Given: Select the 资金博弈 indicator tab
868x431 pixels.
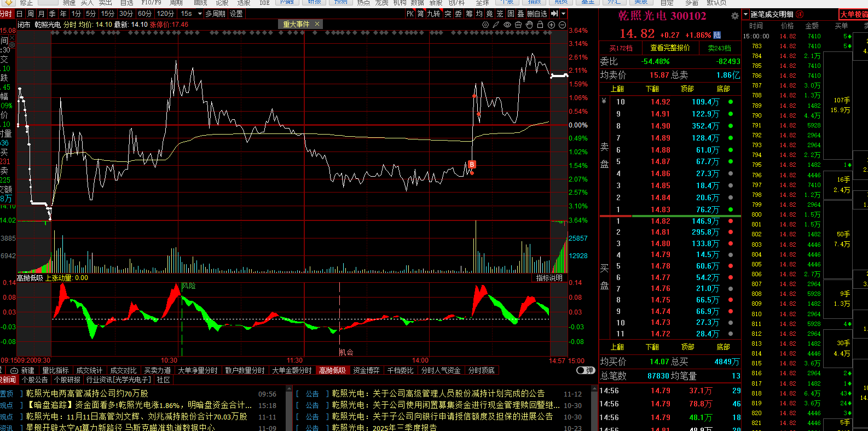Looking at the screenshot, I should (x=366, y=370).
